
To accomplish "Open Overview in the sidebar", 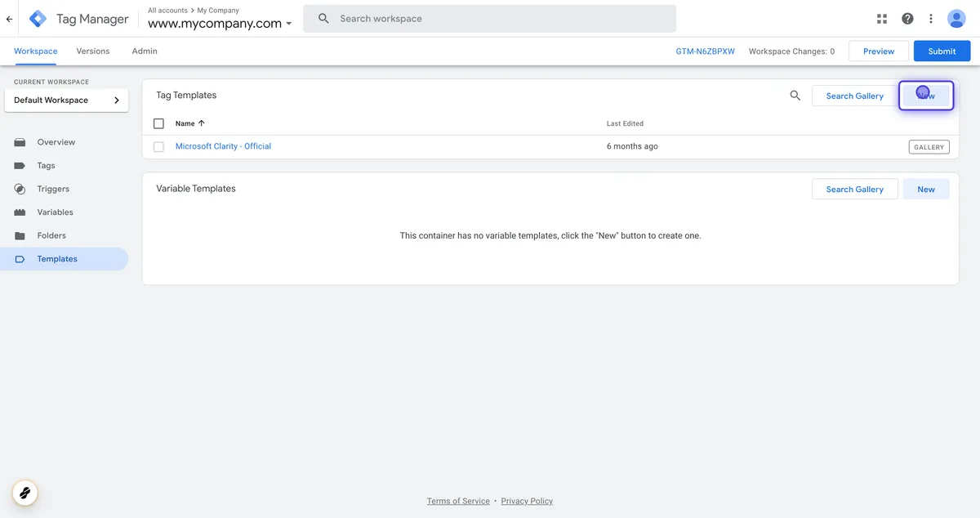I will [65, 142].
